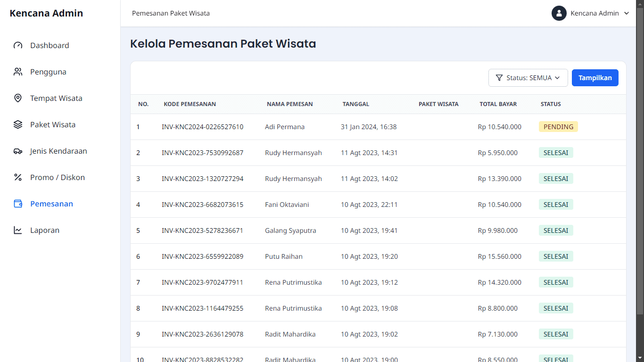Screen dimensions: 644x362
Task: Click the SELESAI badge for Fani Oktaviani
Action: tap(556, 205)
